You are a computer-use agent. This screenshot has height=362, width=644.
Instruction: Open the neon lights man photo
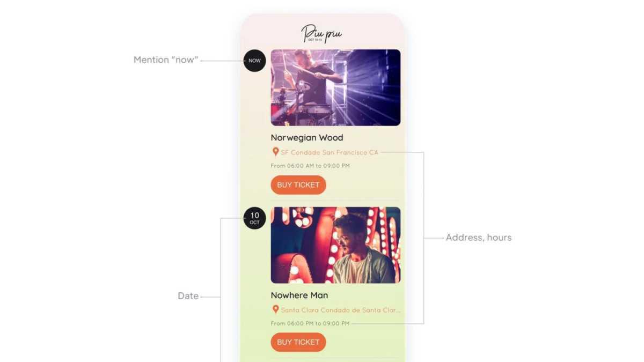tap(335, 245)
